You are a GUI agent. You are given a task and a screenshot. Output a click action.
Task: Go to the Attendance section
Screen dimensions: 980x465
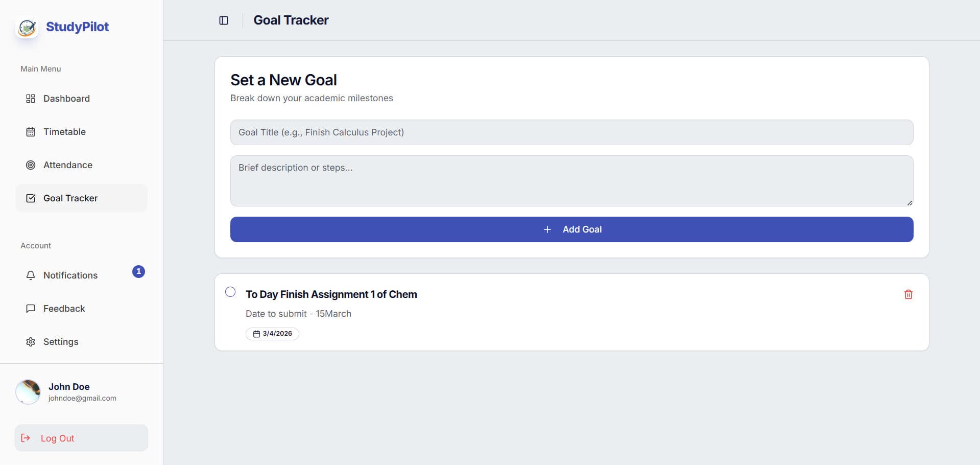coord(67,165)
